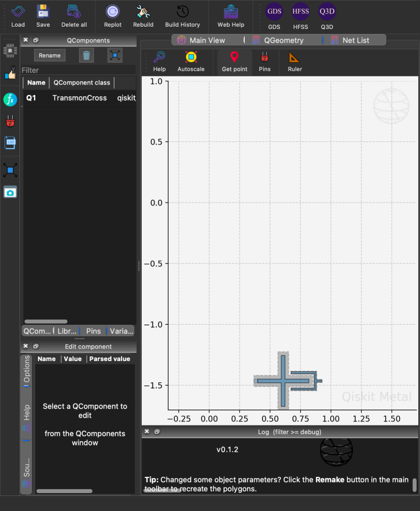Click the red plug sidebar icon
The width and height of the screenshot is (420, 511).
pos(10,121)
